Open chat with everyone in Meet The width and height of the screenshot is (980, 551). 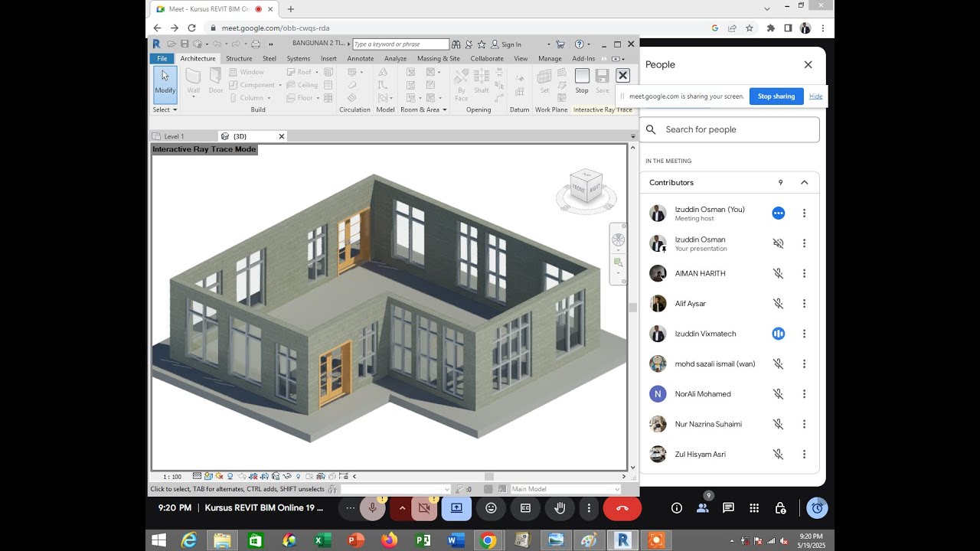tap(728, 507)
